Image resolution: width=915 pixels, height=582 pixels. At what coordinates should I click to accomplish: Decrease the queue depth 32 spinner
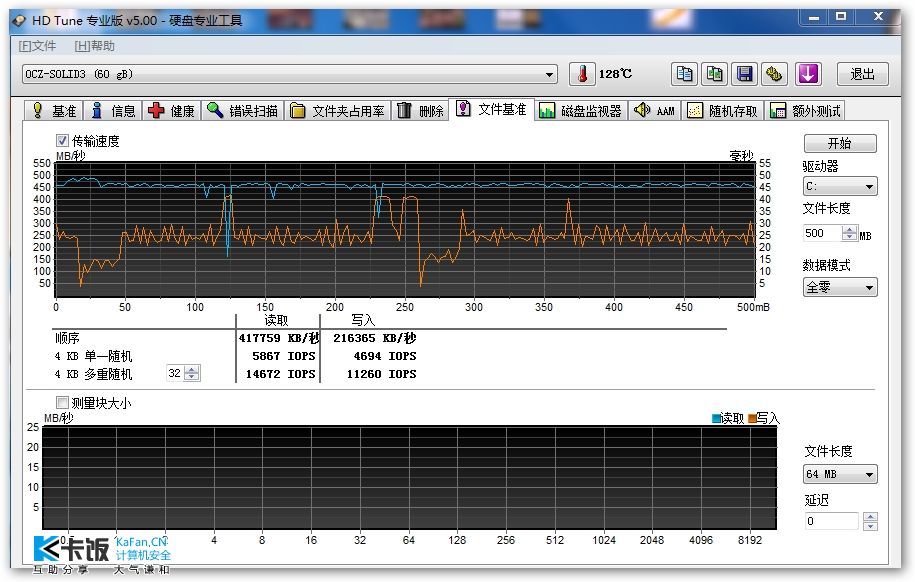(x=192, y=377)
